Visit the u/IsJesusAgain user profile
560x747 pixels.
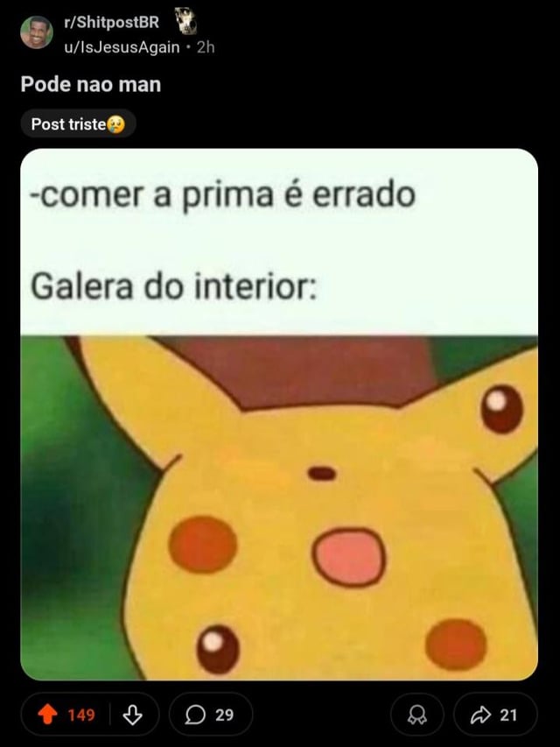(122, 47)
